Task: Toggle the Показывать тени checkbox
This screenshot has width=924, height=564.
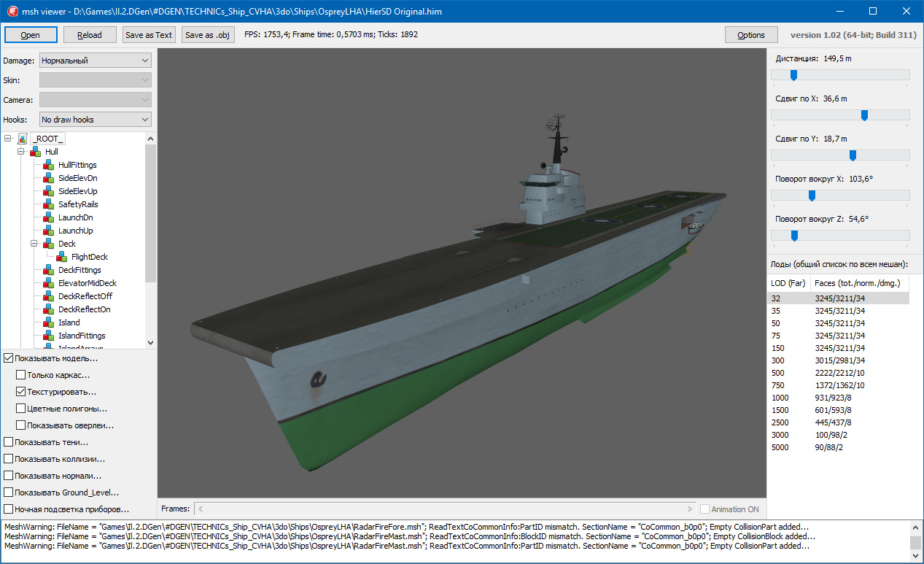Action: tap(9, 442)
